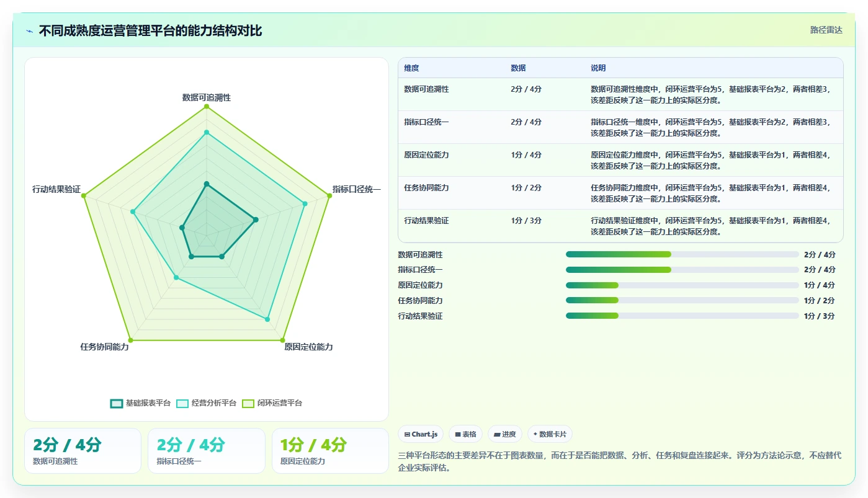Click the 数据 column header
The width and height of the screenshot is (868, 498).
pyautogui.click(x=518, y=68)
